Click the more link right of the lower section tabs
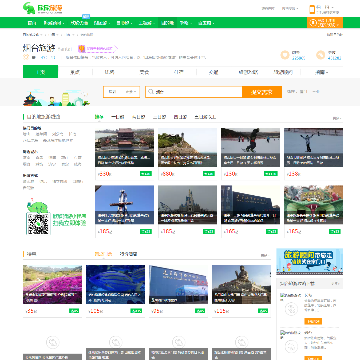The height and width of the screenshot is (360, 360). (264, 255)
